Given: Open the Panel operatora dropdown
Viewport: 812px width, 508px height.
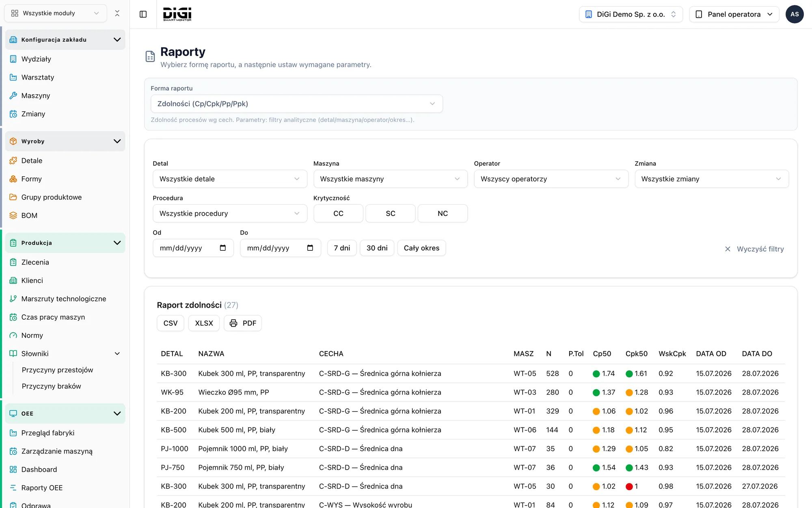Looking at the screenshot, I should (x=734, y=14).
